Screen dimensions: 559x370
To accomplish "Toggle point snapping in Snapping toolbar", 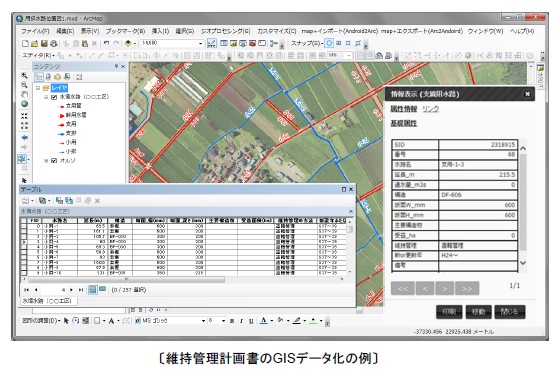I will (x=329, y=43).
